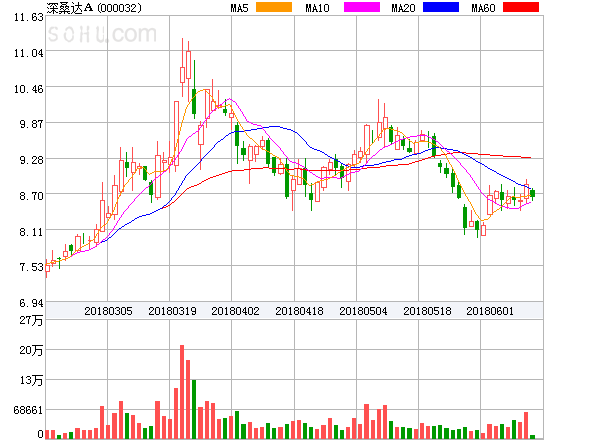Click the 6.94 price axis label
Image resolution: width=600 pixels, height=440 pixels.
click(31, 303)
